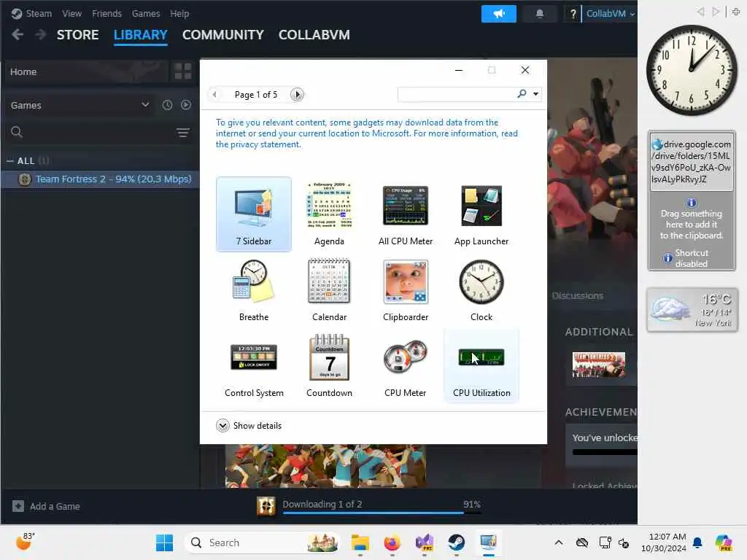Open File Explorer from taskbar
The image size is (747, 560).
pos(360,542)
